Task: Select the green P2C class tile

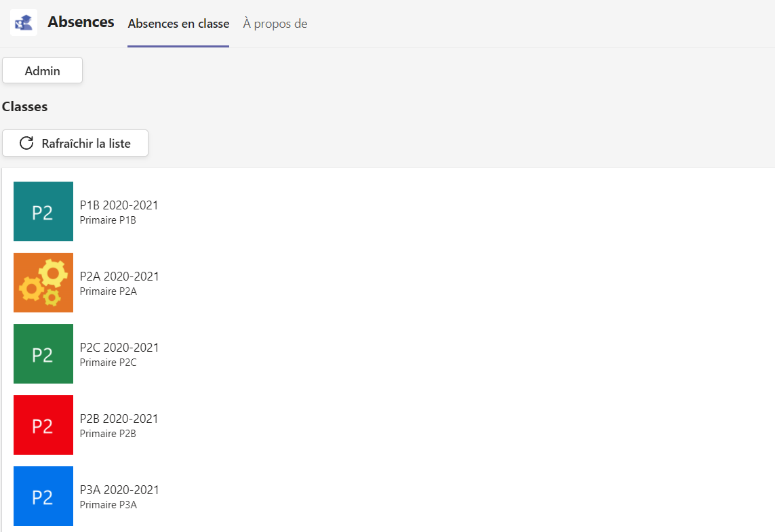Action: [x=43, y=354]
